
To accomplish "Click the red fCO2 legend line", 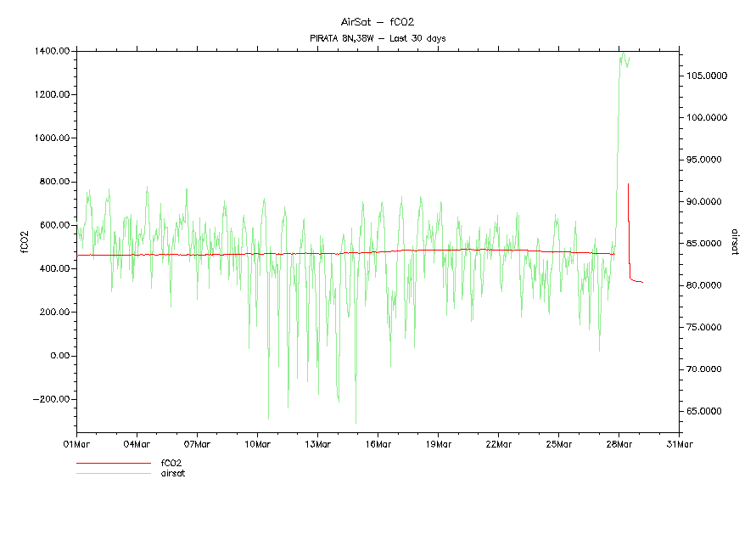I will point(114,464).
